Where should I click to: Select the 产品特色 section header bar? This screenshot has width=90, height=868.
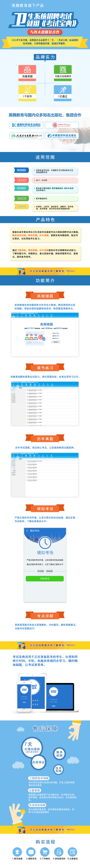point(45,219)
